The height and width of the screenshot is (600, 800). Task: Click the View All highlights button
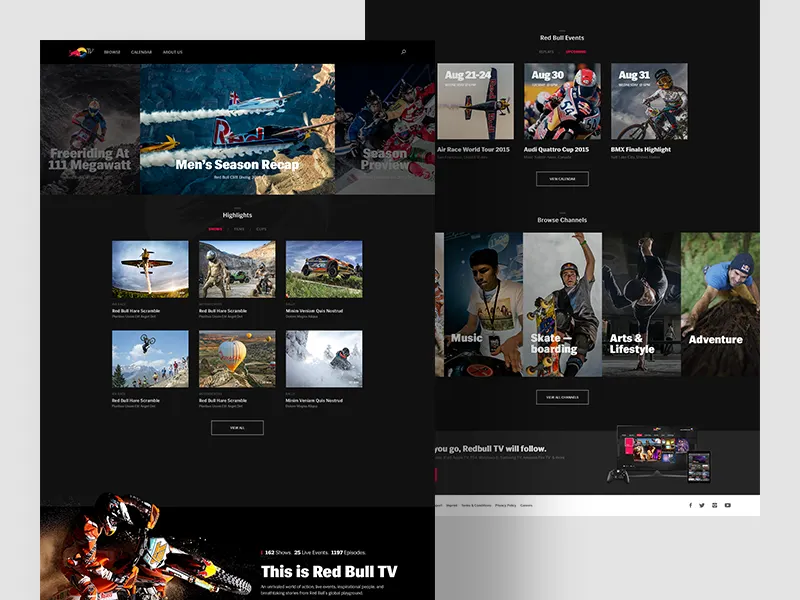tap(237, 428)
